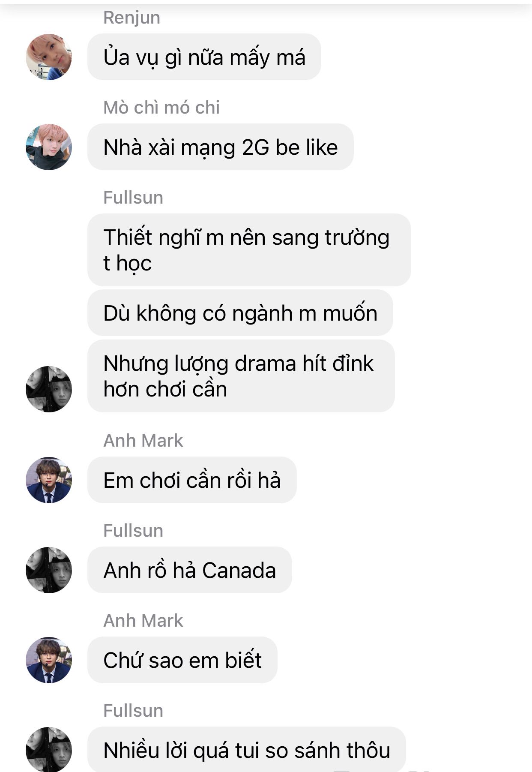
Task: Tap message 'Em chơi cần rồi hả'
Action: [x=192, y=480]
